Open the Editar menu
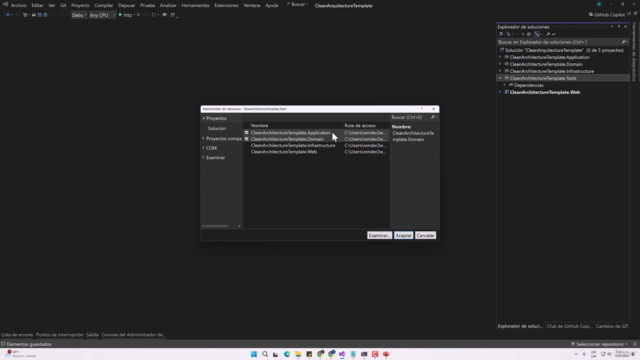 click(x=37, y=6)
